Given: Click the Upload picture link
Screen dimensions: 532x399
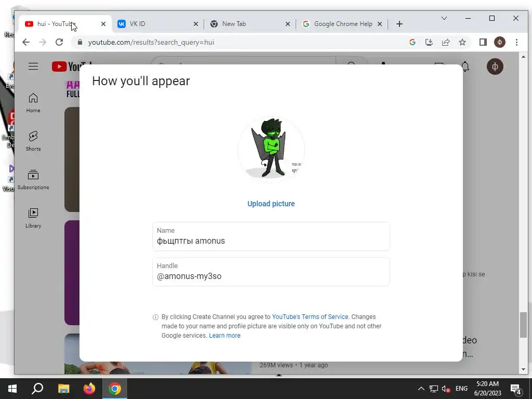Looking at the screenshot, I should pyautogui.click(x=271, y=204).
